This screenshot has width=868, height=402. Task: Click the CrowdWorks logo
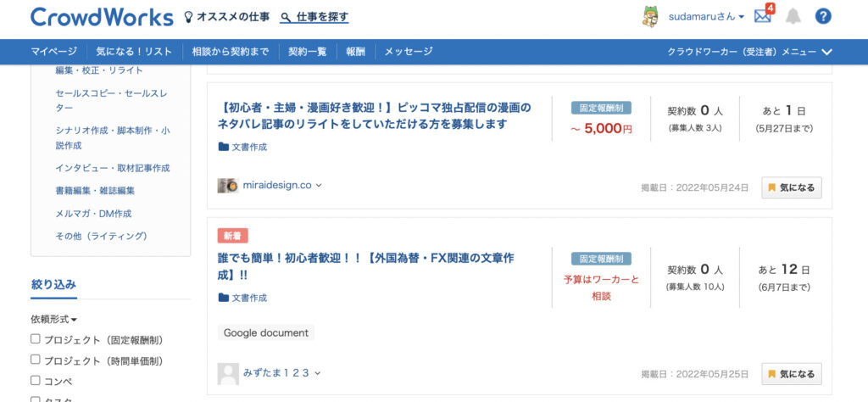(102, 17)
